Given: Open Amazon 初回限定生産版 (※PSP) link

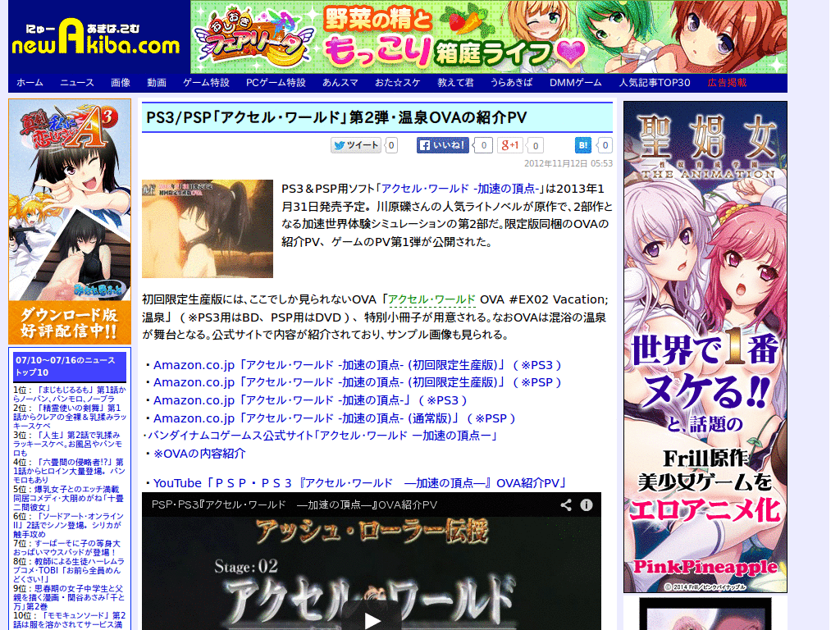Looking at the screenshot, I should pos(358,382).
